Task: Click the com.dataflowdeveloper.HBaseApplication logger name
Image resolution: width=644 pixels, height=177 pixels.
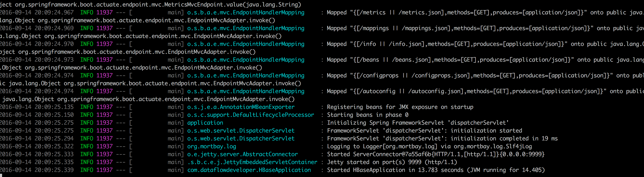Action: tap(249, 170)
